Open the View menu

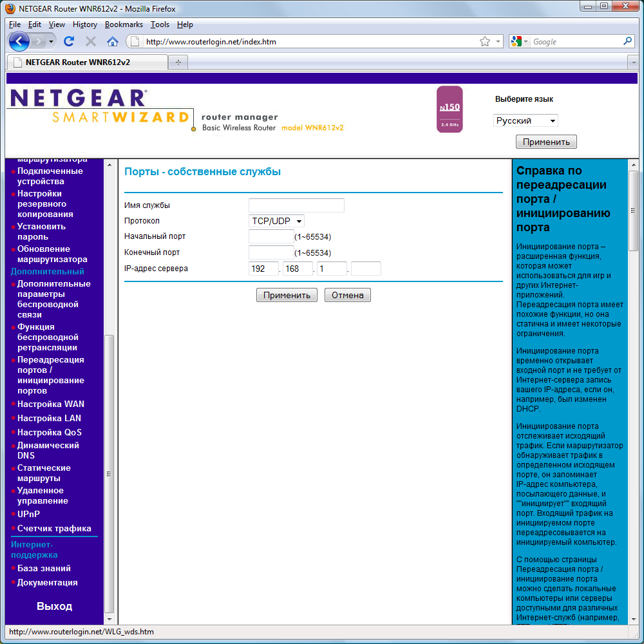57,24
